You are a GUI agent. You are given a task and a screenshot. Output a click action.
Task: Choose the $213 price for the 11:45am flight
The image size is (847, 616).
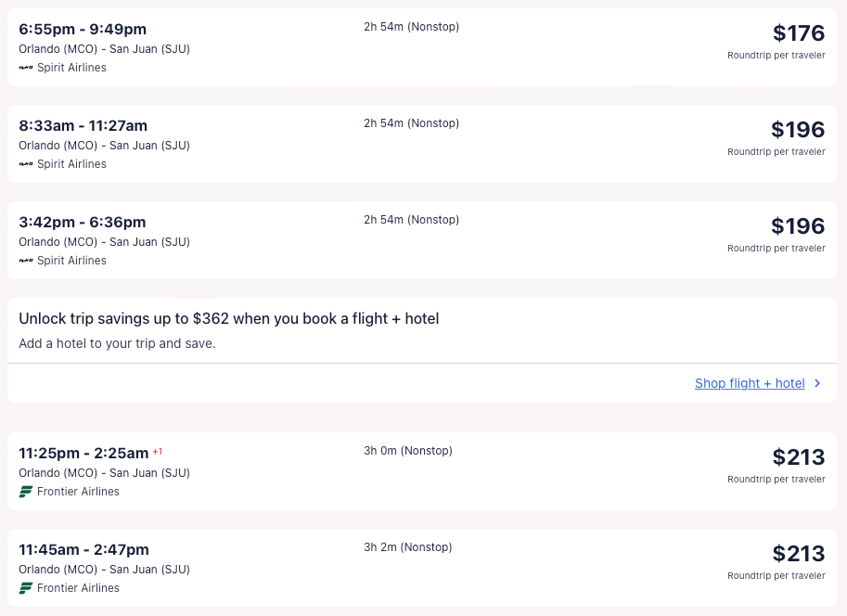[798, 554]
